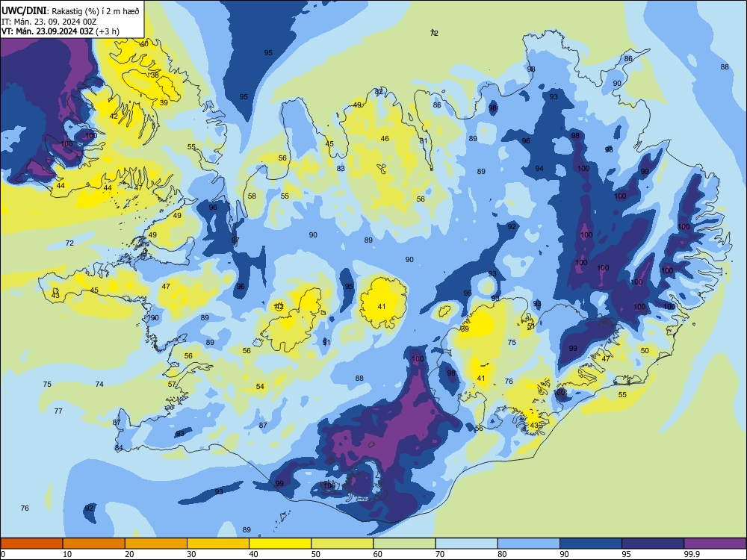The width and height of the screenshot is (747, 560).
Task: Pick the 20–30 legend color block
Action: (156, 544)
